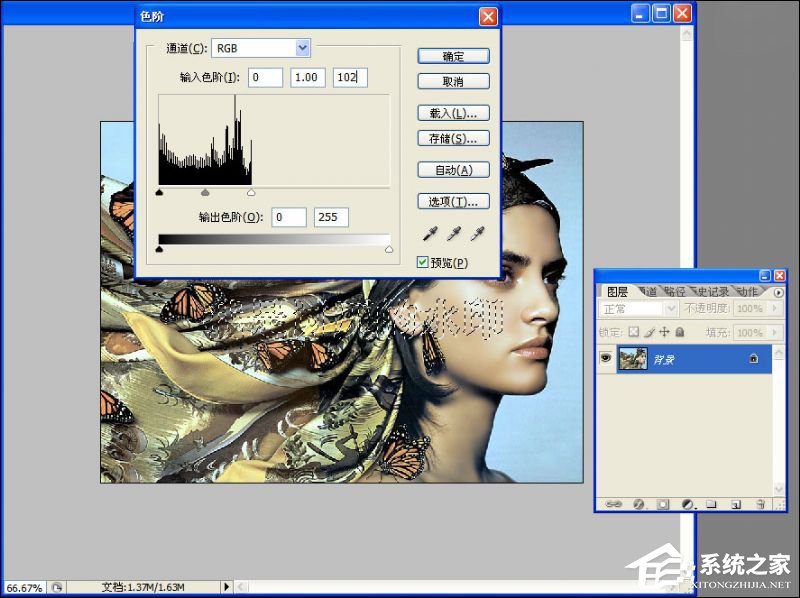Viewport: 800px width, 598px height.
Task: Click the new layer group folder icon
Action: 711,504
